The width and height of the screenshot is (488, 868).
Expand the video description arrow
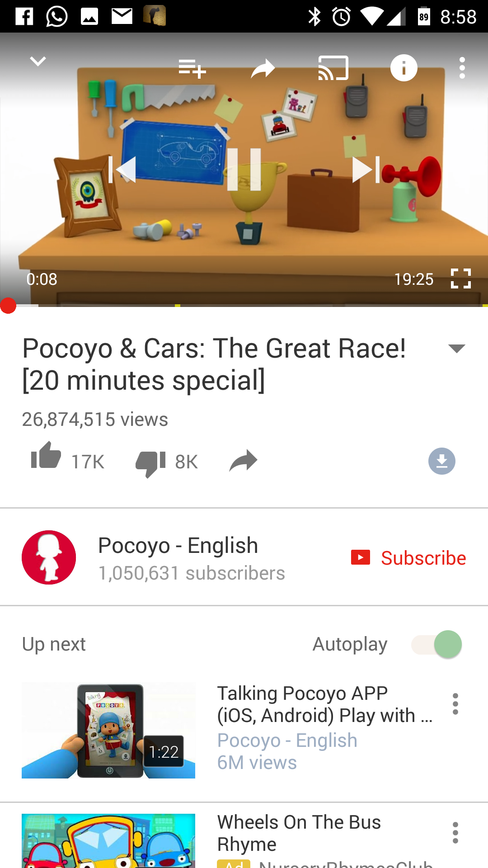coord(457,349)
